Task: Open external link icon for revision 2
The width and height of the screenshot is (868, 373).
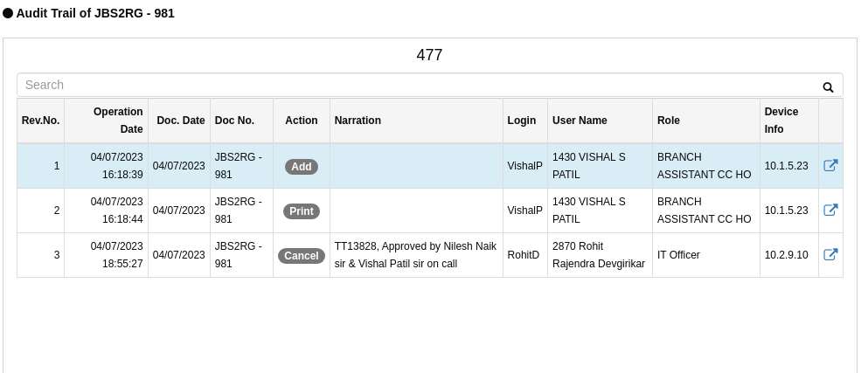Action: (x=830, y=210)
